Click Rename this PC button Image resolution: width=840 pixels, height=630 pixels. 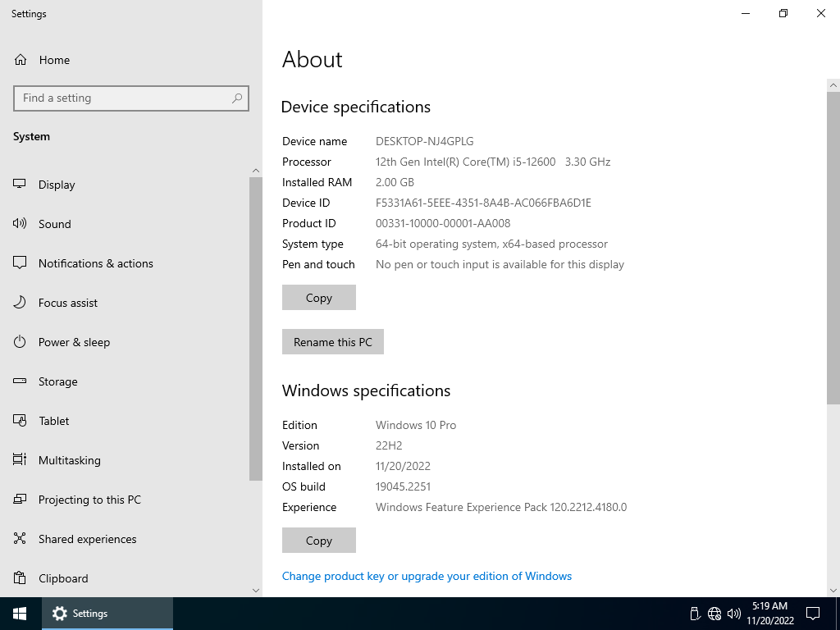(332, 342)
